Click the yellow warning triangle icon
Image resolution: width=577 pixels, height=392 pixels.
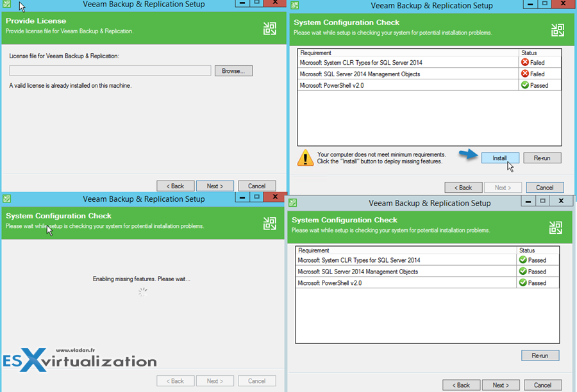click(305, 158)
